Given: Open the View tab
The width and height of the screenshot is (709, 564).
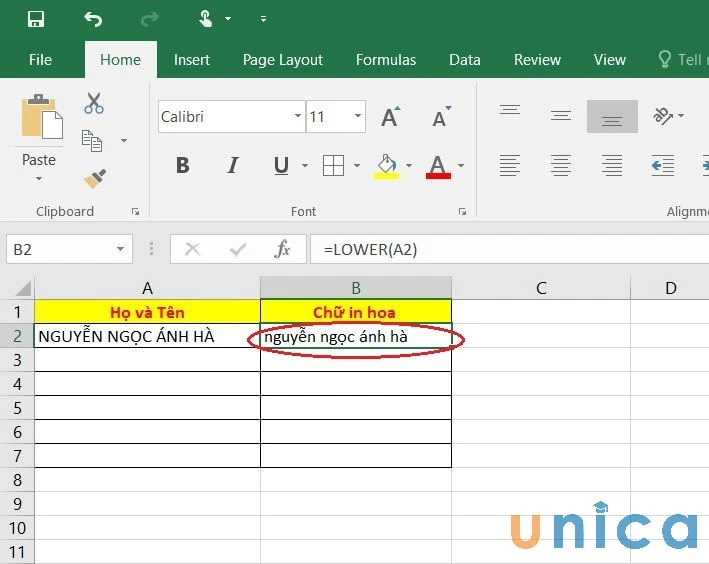Looking at the screenshot, I should [x=610, y=60].
